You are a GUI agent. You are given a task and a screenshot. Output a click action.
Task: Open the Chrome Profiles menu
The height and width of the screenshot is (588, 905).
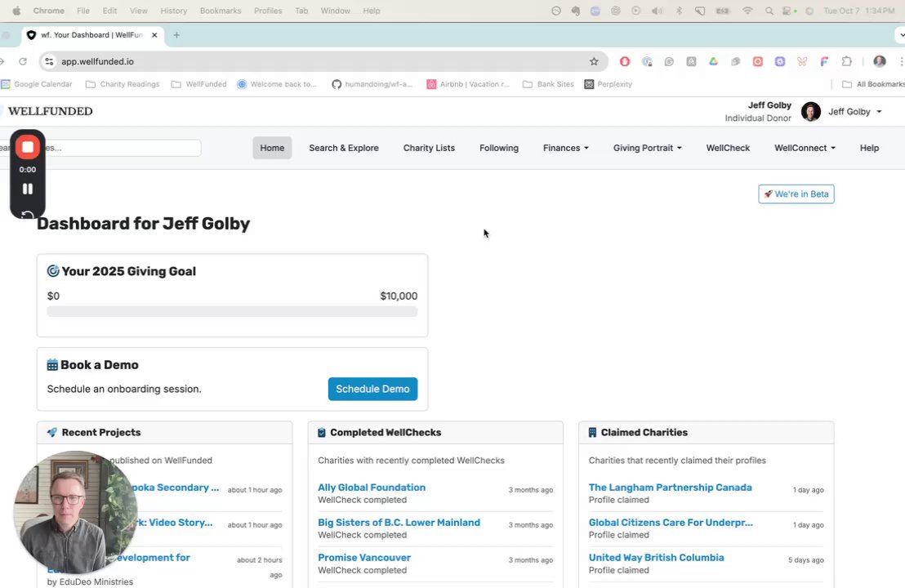tap(268, 11)
